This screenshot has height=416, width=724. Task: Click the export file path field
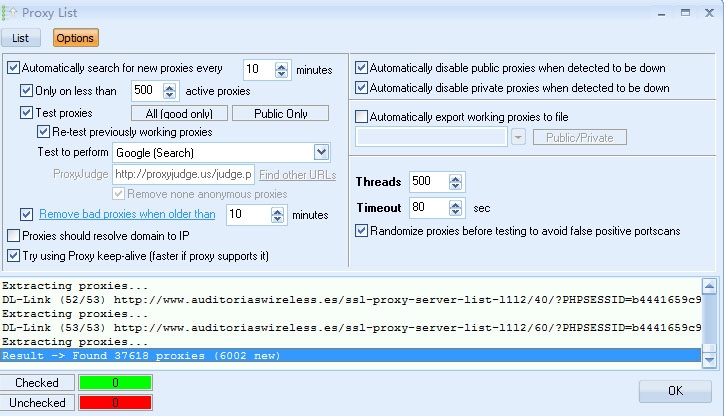(x=431, y=137)
